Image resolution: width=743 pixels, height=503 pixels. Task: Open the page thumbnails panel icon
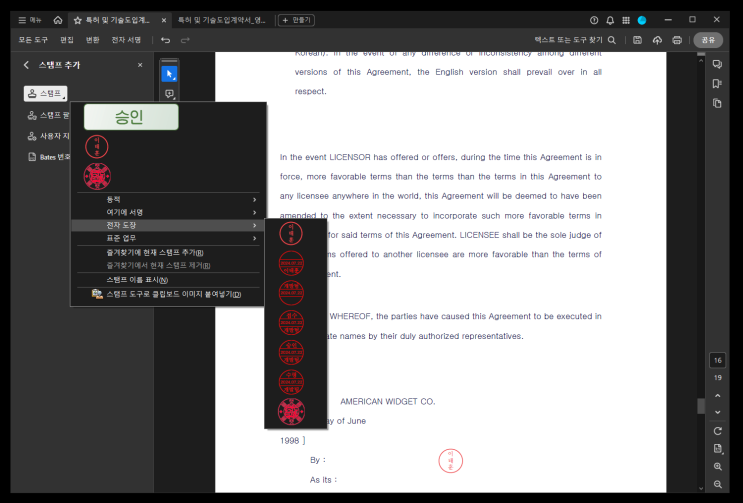[x=717, y=103]
